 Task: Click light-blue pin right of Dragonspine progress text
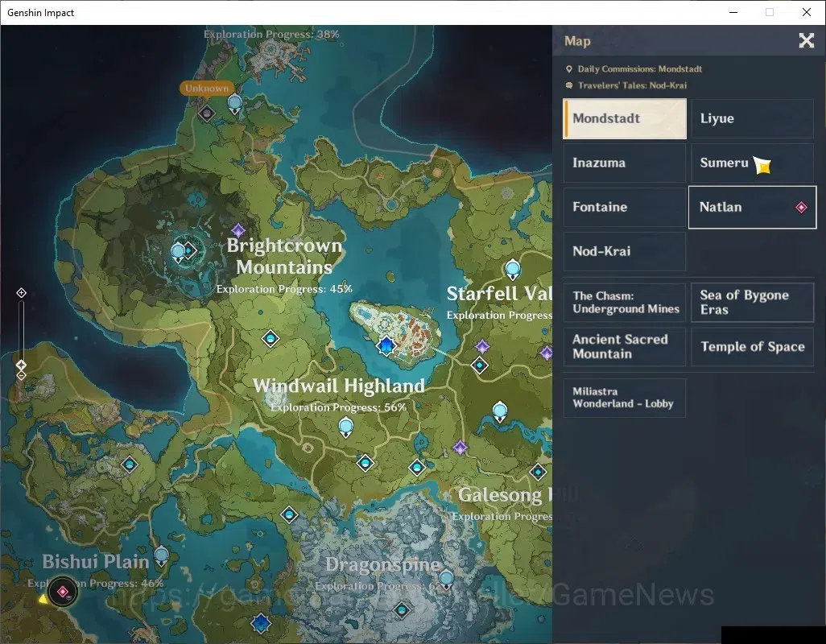(x=446, y=580)
